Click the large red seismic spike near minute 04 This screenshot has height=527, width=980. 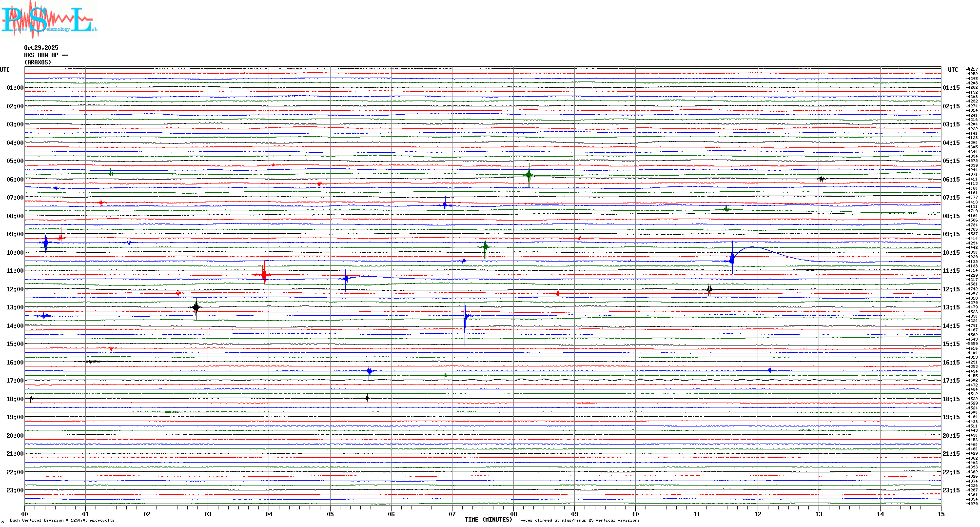pos(264,275)
